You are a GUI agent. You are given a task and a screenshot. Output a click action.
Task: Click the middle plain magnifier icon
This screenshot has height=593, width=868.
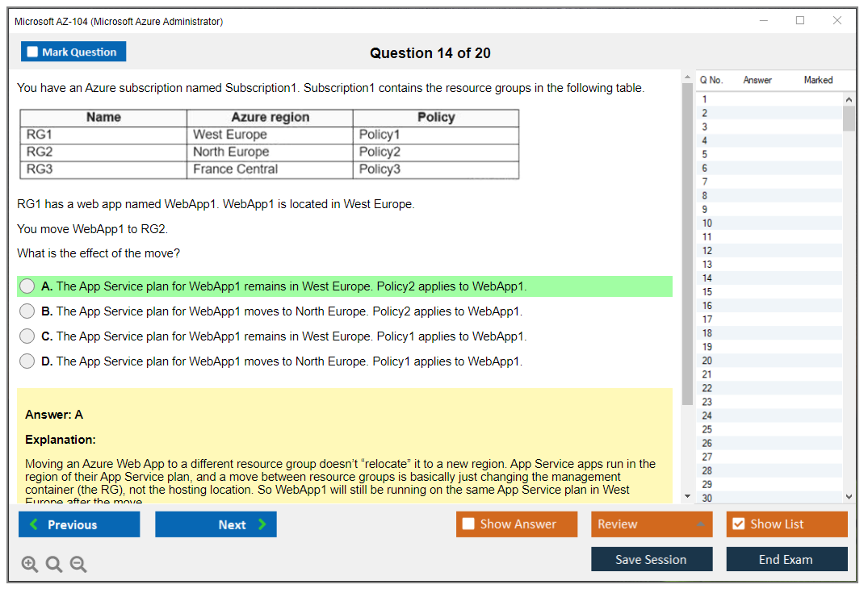tap(54, 564)
